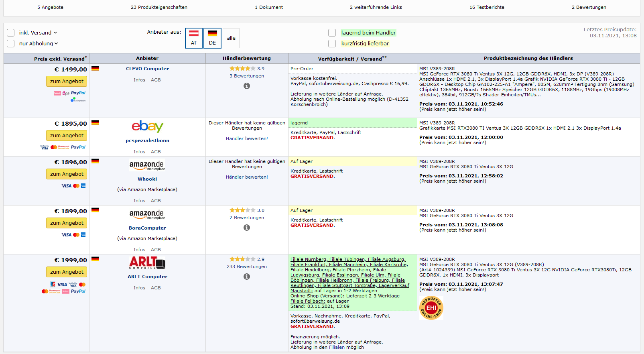Click PayPal icon under CLEVO offer
Screen dimensions: 644x354
pyautogui.click(x=78, y=93)
